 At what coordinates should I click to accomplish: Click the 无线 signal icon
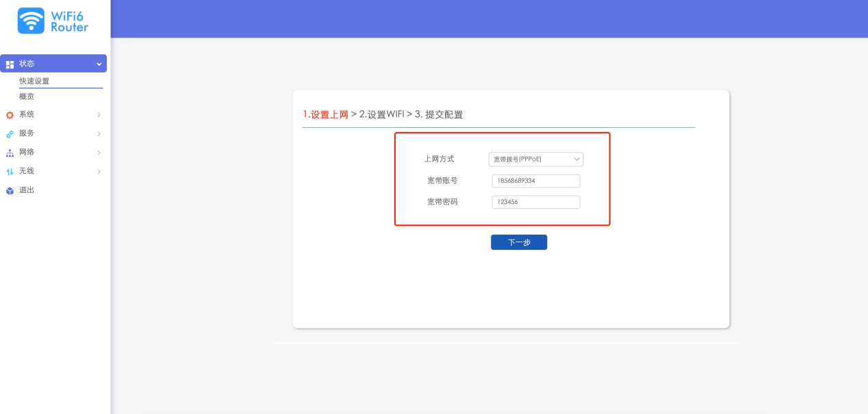[10, 172]
